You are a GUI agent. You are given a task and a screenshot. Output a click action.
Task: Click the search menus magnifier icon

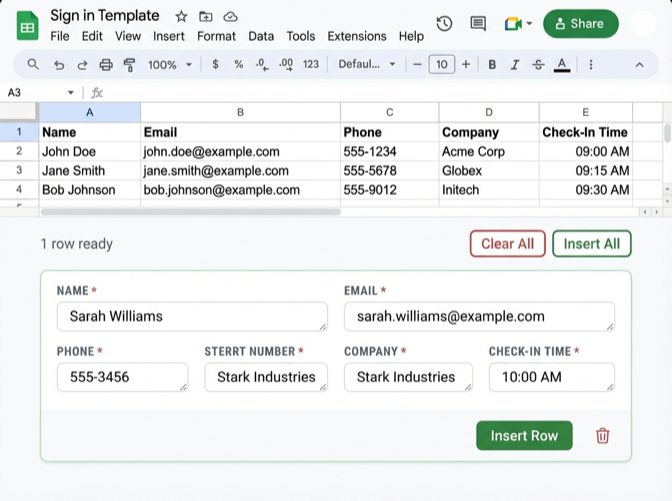click(33, 65)
